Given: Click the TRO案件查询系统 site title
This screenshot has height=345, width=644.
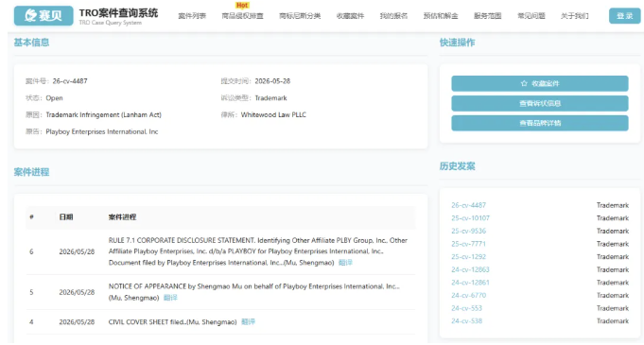Looking at the screenshot, I should point(118,13).
